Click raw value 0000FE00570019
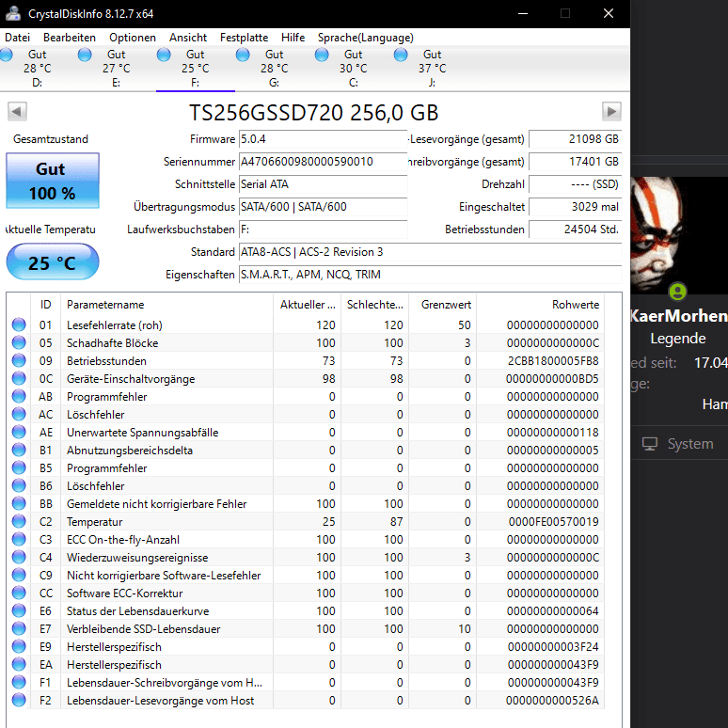This screenshot has width=728, height=728. tap(553, 521)
